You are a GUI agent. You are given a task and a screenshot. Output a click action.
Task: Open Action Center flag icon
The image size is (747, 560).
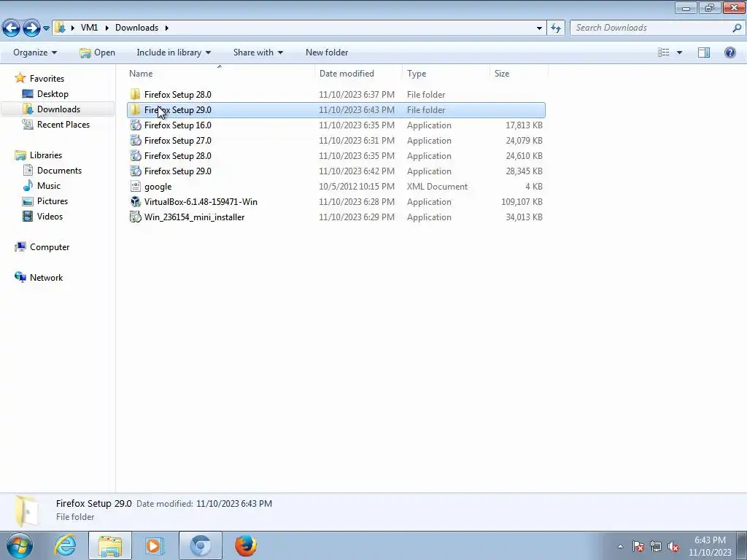coord(638,546)
